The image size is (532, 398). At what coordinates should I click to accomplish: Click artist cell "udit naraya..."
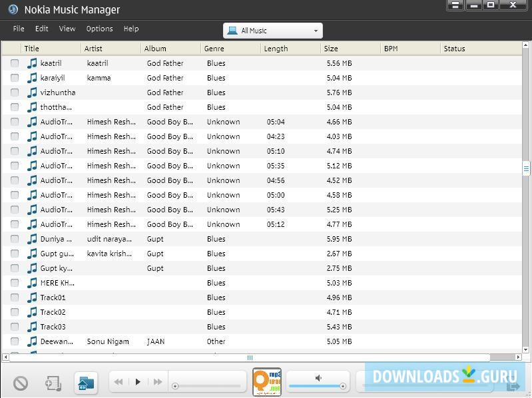[109, 239]
